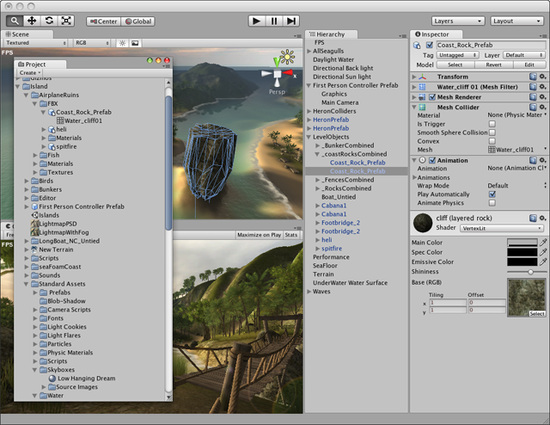
Task: Select the View (magnifier) tool in toolbar
Action: pyautogui.click(x=15, y=21)
